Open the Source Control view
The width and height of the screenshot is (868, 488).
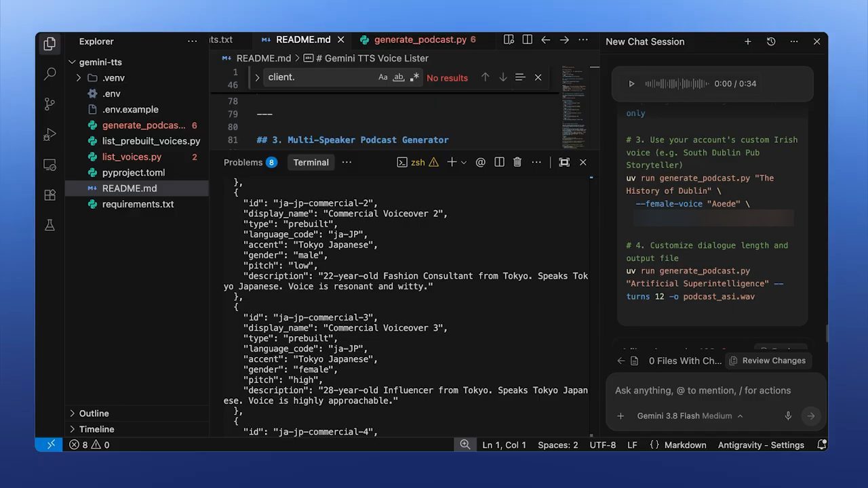point(50,104)
